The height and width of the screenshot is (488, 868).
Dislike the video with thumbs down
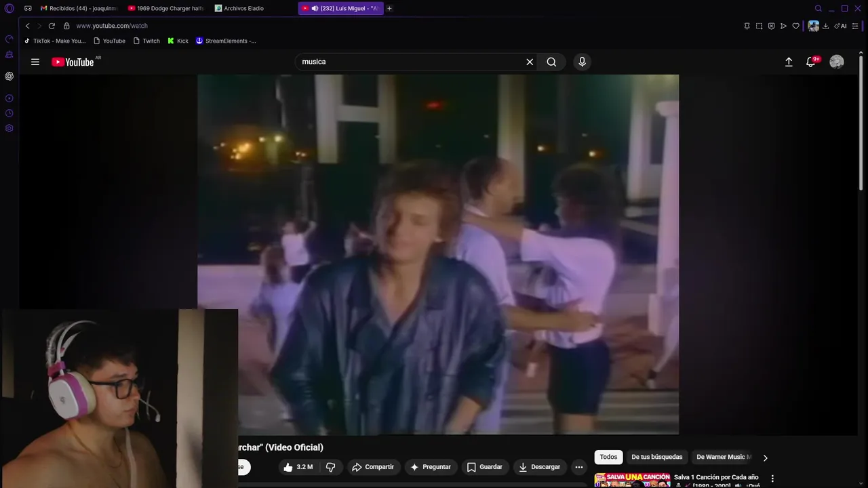coord(330,467)
